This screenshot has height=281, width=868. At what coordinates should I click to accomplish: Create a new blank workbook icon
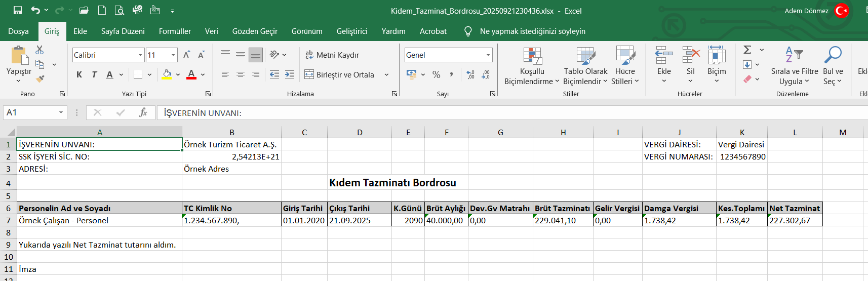(102, 10)
